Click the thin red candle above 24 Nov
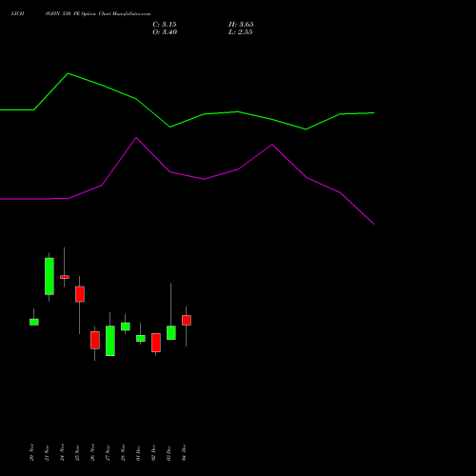 (65, 277)
